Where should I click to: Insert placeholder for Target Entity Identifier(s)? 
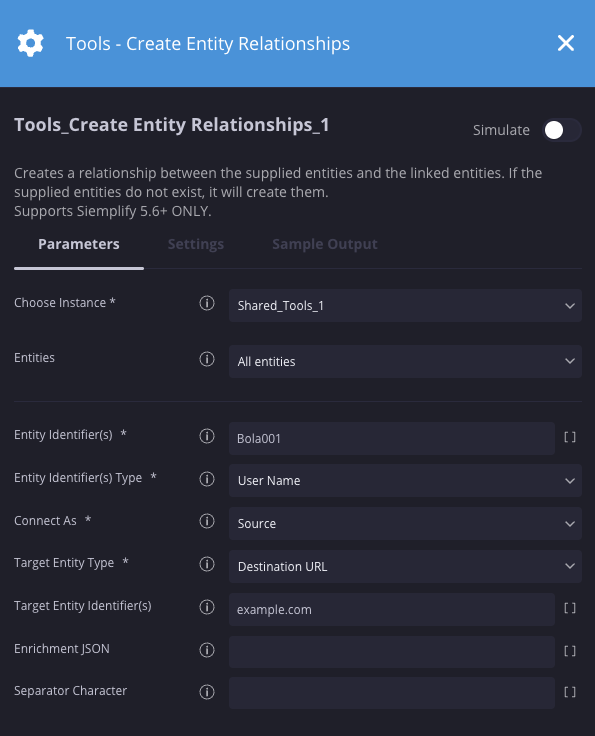tap(570, 608)
